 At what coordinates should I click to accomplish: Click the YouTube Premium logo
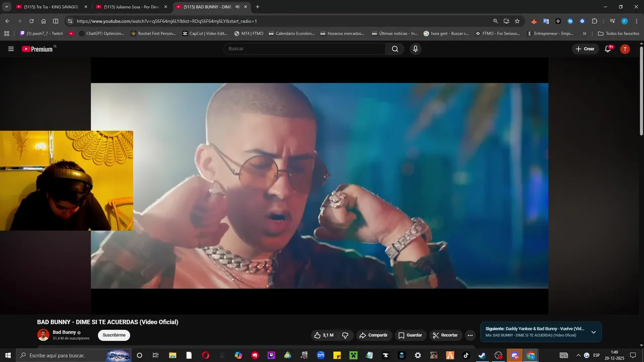pyautogui.click(x=39, y=49)
